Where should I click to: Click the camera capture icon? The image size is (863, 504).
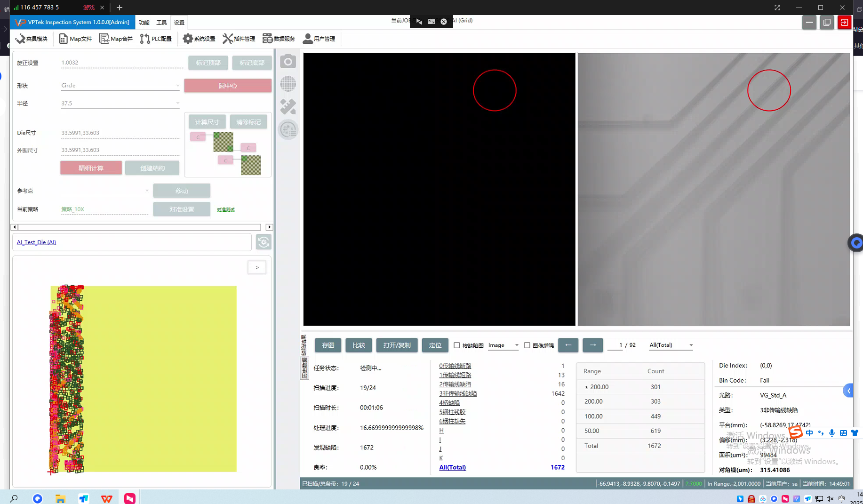288,62
